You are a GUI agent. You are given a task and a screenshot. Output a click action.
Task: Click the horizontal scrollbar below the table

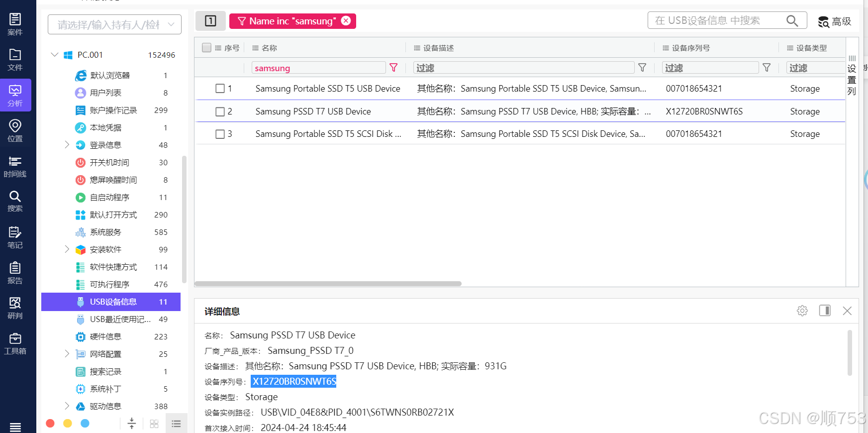[x=328, y=284]
